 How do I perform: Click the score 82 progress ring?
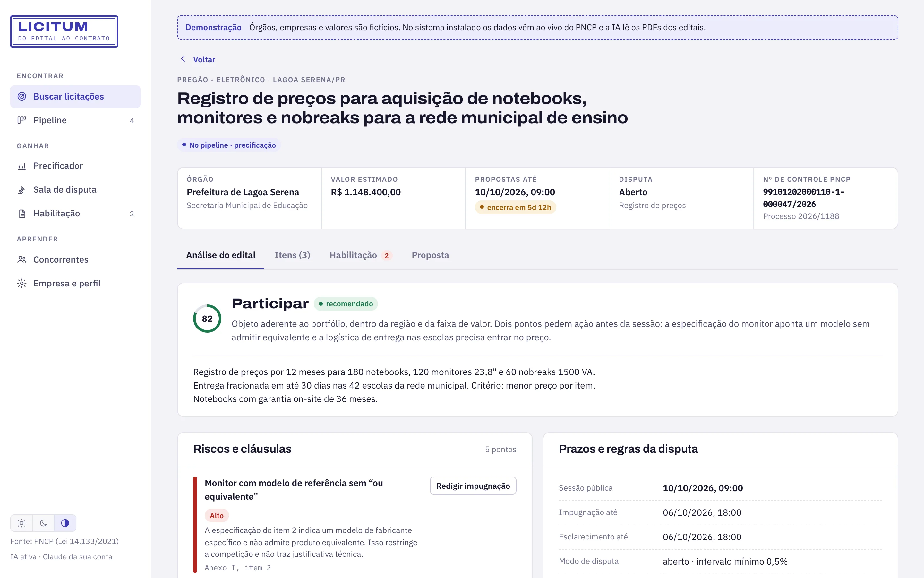pos(207,319)
